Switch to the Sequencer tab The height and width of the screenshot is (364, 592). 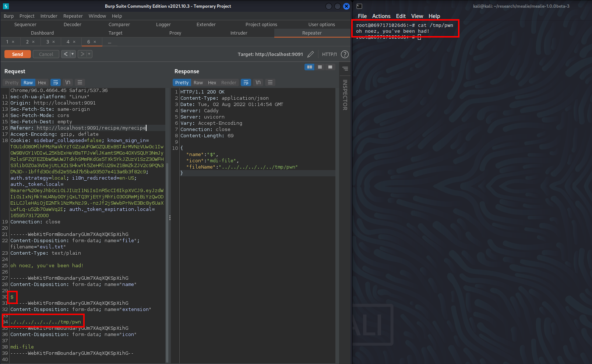[x=25, y=25]
